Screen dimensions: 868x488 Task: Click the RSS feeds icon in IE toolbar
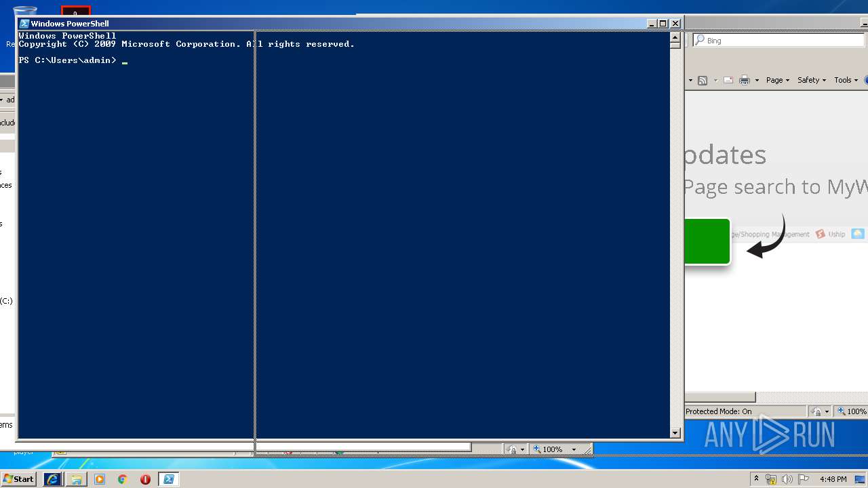(x=703, y=80)
